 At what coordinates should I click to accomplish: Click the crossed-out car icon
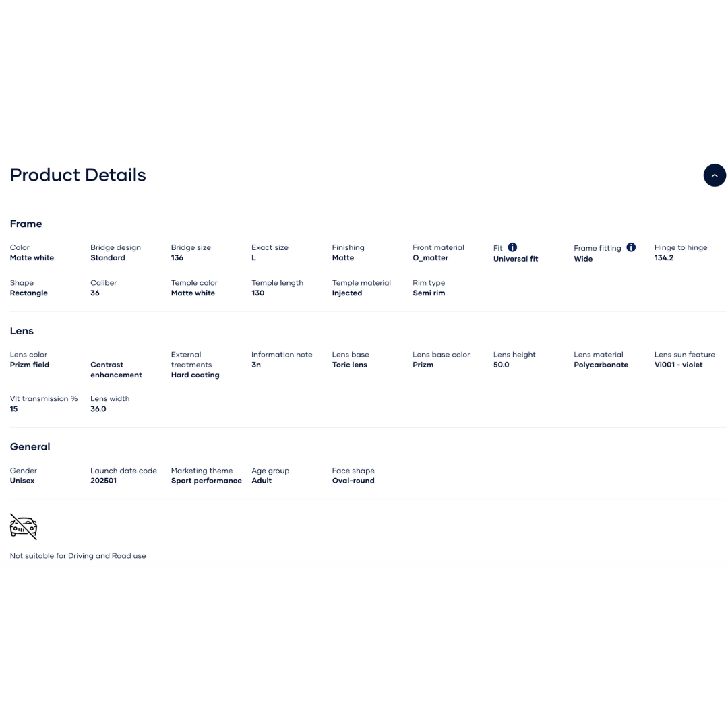pyautogui.click(x=24, y=526)
